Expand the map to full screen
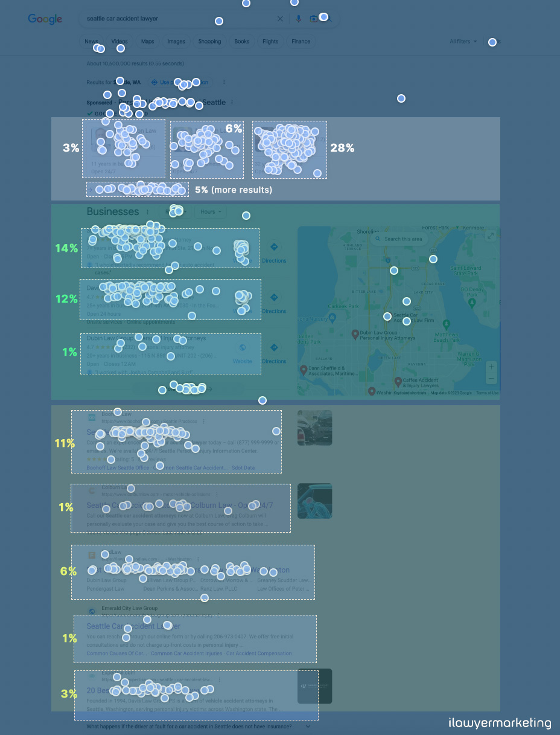The width and height of the screenshot is (560, 735). click(492, 236)
